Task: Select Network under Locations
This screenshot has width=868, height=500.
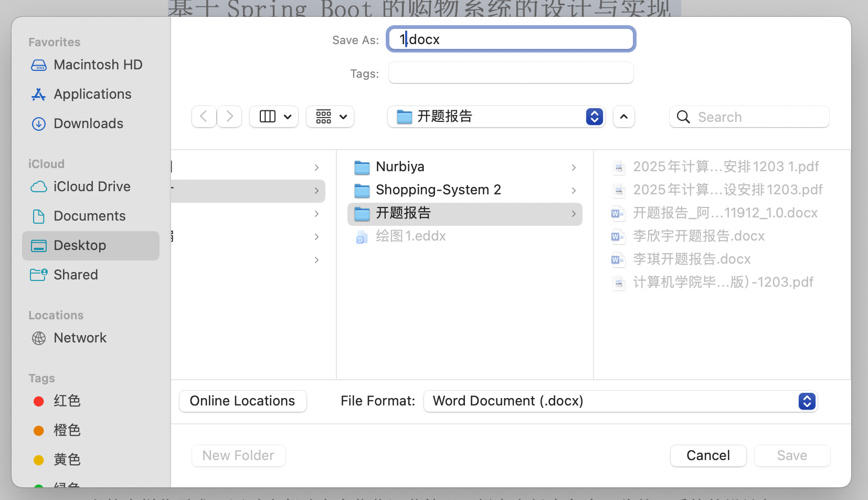Action: click(x=80, y=338)
